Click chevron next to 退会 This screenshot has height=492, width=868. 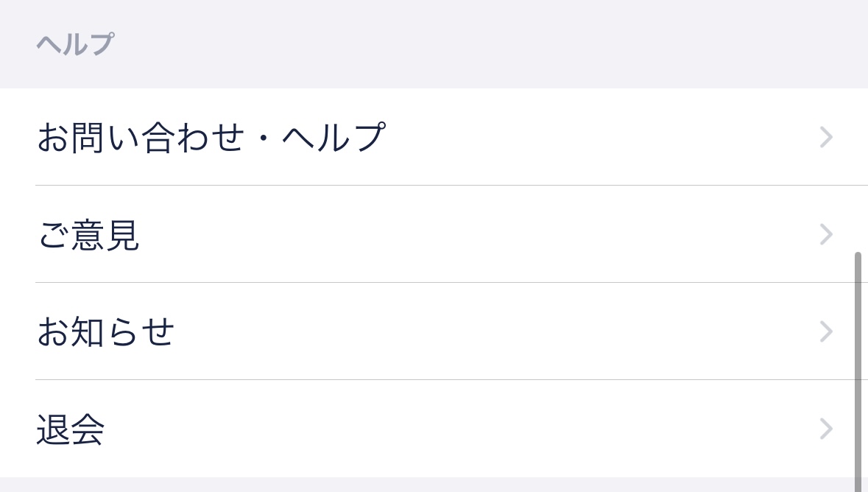coord(825,429)
